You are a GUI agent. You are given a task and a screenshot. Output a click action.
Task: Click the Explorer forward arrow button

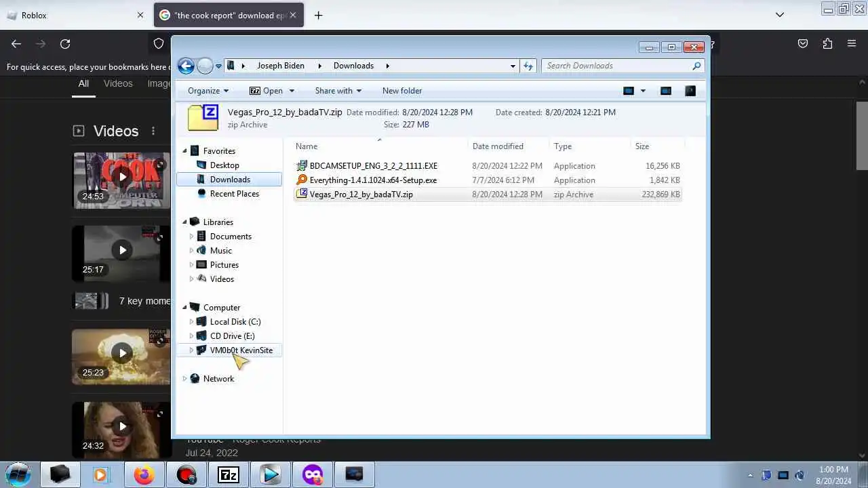[x=205, y=66]
